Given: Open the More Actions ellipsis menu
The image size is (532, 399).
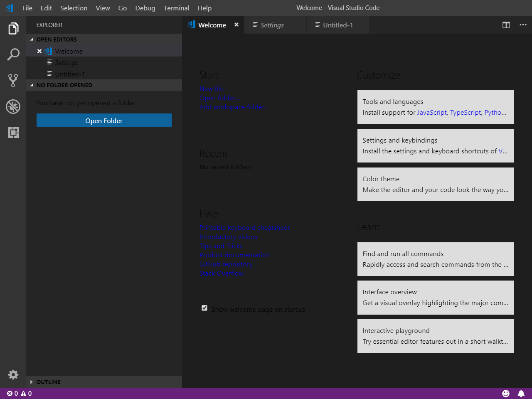Looking at the screenshot, I should point(523,25).
